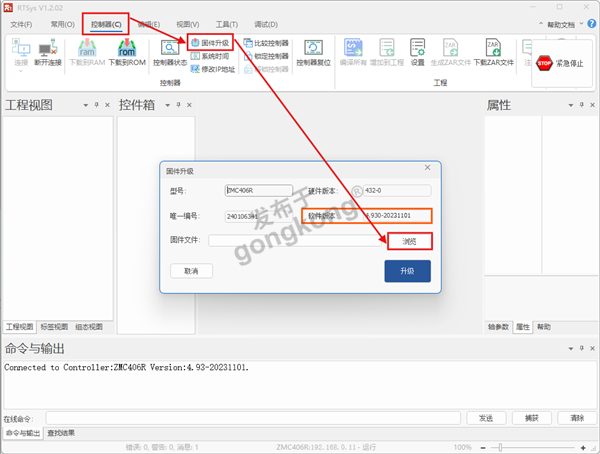Switch to the 帮助 tab in properties panel

544,327
